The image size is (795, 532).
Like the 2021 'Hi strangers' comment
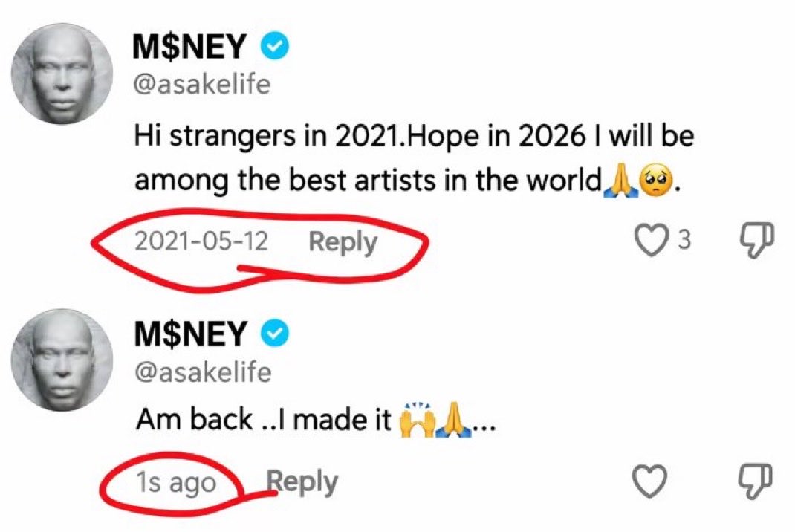click(x=651, y=241)
